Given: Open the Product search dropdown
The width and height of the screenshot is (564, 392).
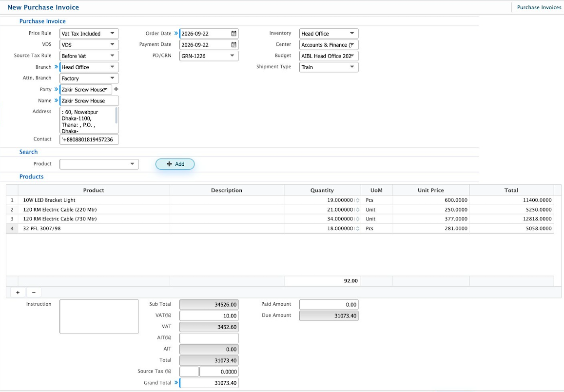Looking at the screenshot, I should [x=99, y=164].
